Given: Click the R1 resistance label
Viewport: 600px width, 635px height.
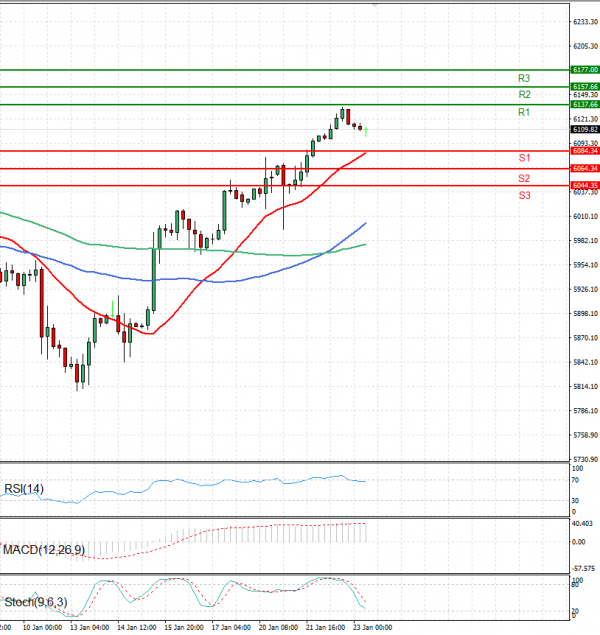Looking at the screenshot, I should (524, 112).
